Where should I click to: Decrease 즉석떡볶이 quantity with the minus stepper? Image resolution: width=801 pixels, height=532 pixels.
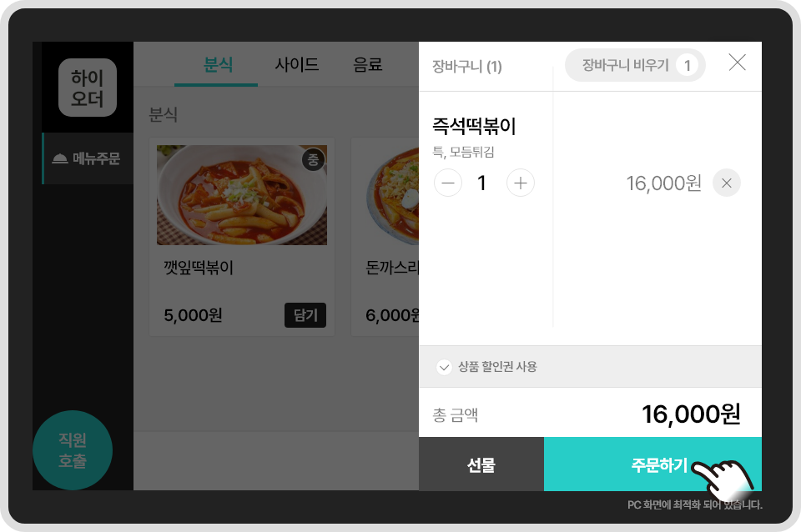click(448, 183)
